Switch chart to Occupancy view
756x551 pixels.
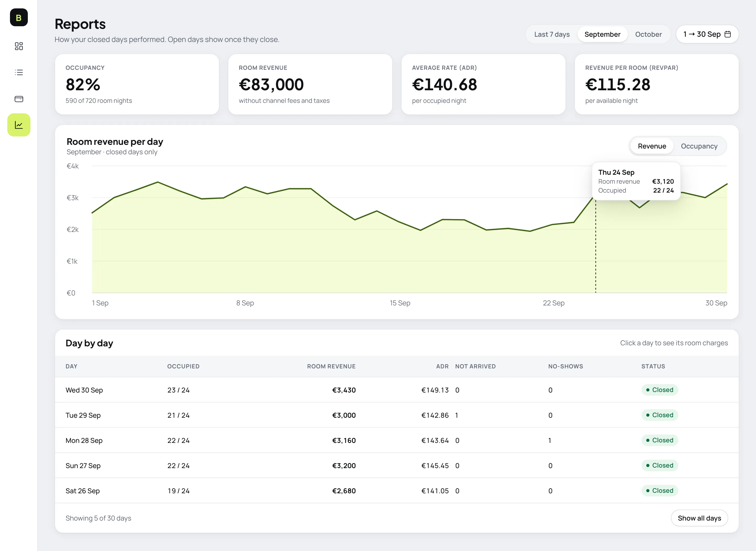point(699,146)
